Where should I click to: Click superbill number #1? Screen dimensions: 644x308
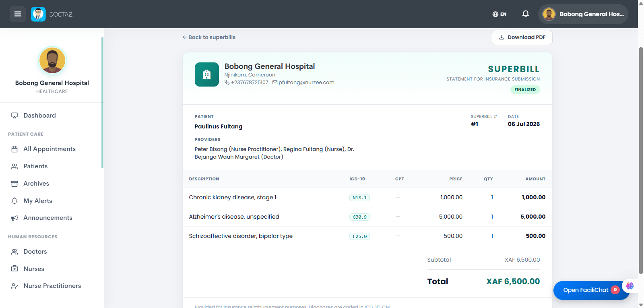tap(475, 124)
